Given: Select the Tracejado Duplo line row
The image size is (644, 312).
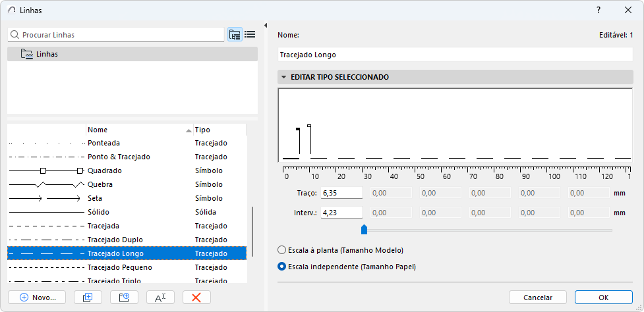Looking at the screenshot, I should click(x=127, y=240).
